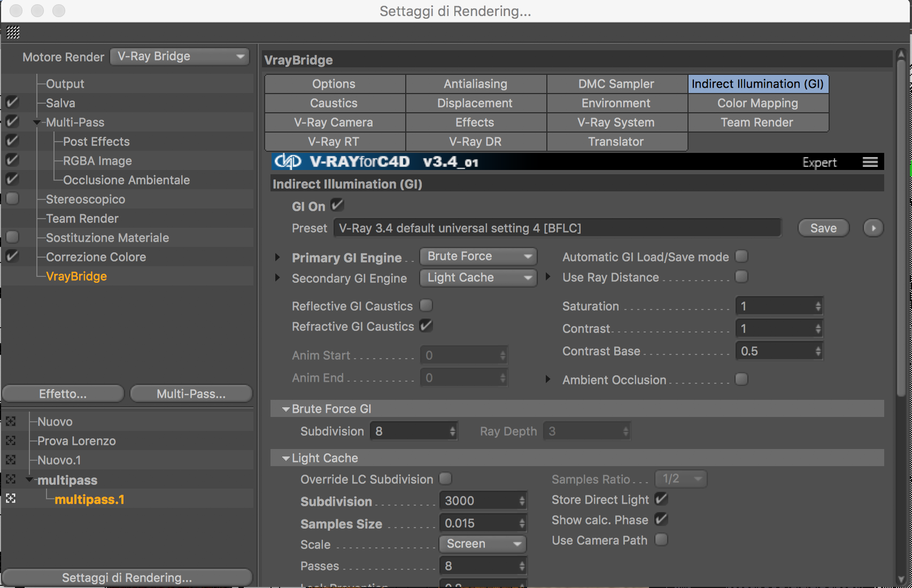The width and height of the screenshot is (912, 588).
Task: Expand the Ambient Occlusion options triangle
Action: 548,379
